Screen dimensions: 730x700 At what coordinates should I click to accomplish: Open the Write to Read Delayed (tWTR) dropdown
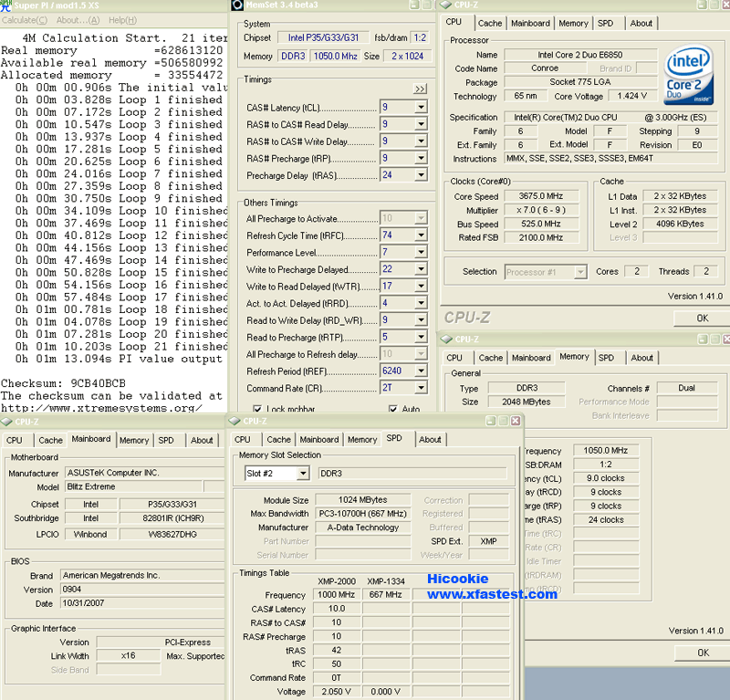coord(421,286)
